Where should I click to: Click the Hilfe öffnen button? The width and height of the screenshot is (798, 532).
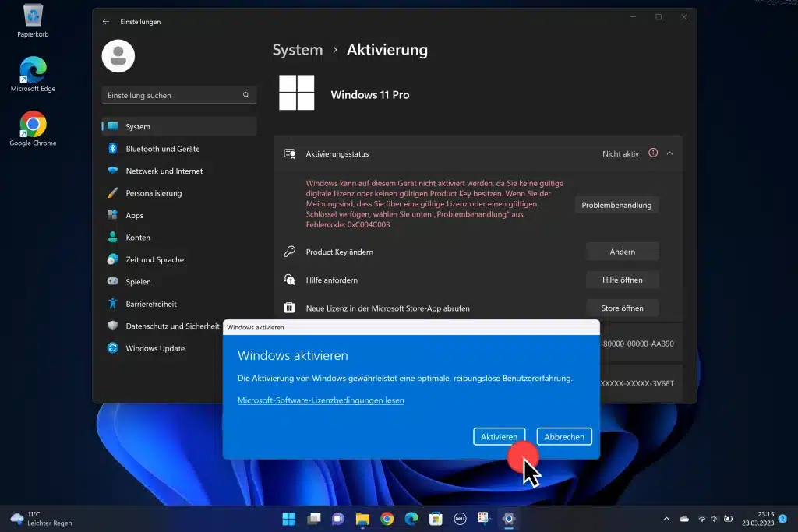[622, 280]
